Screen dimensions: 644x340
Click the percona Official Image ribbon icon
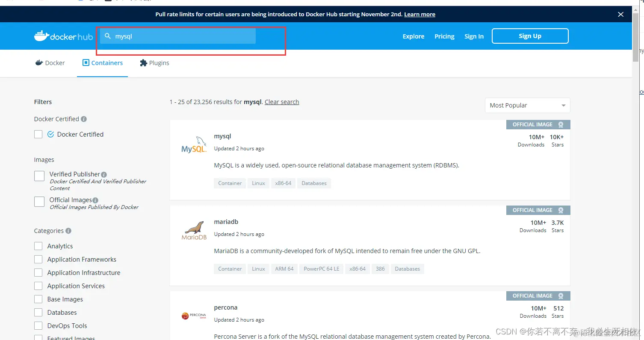tap(561, 296)
